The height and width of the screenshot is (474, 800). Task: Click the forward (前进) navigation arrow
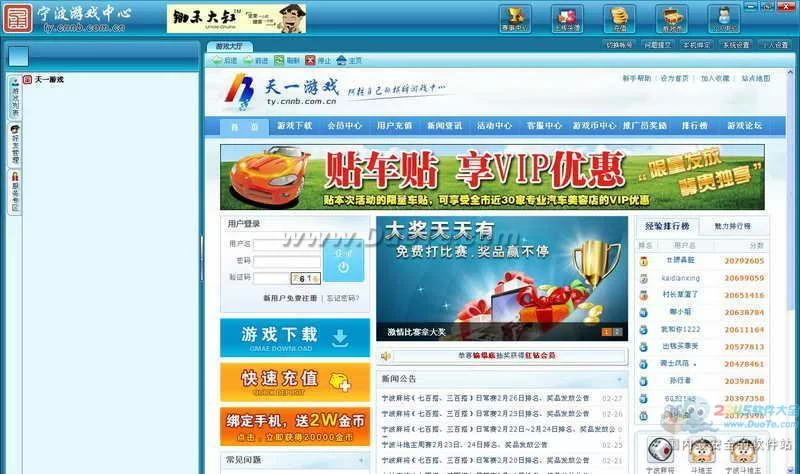pyautogui.click(x=255, y=61)
